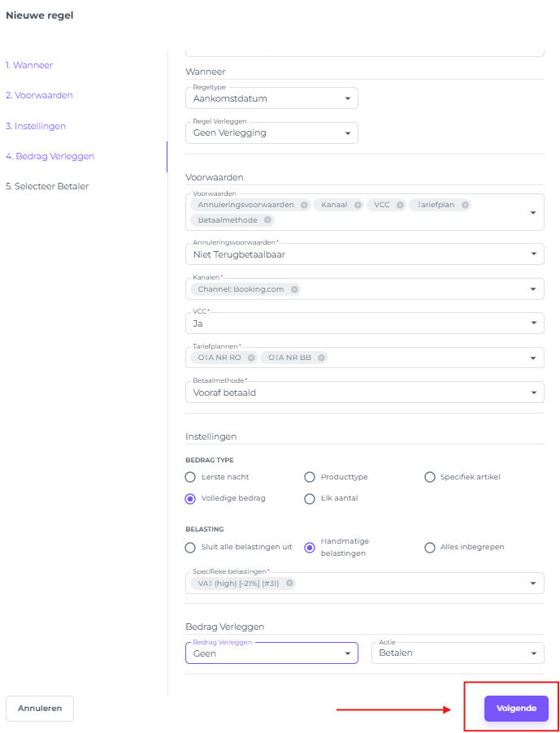Remove the Kanaal chip from Voorwaarden
The image size is (560, 733).
(x=357, y=205)
